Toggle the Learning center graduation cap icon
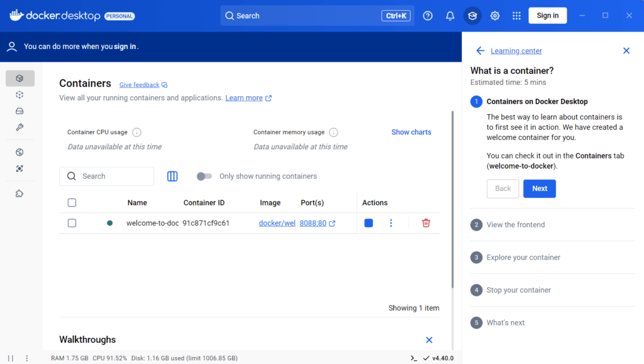This screenshot has width=644, height=364. coord(472,16)
